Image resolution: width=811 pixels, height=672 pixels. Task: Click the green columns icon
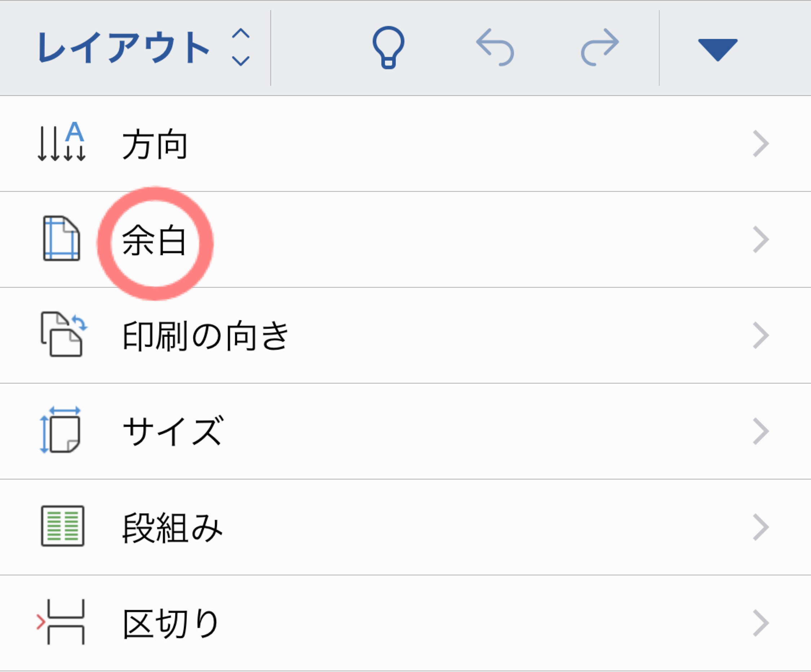tap(63, 526)
